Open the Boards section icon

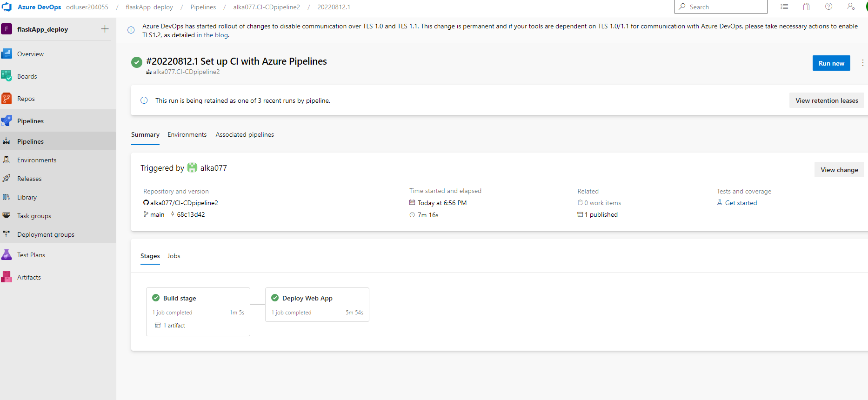tap(7, 76)
